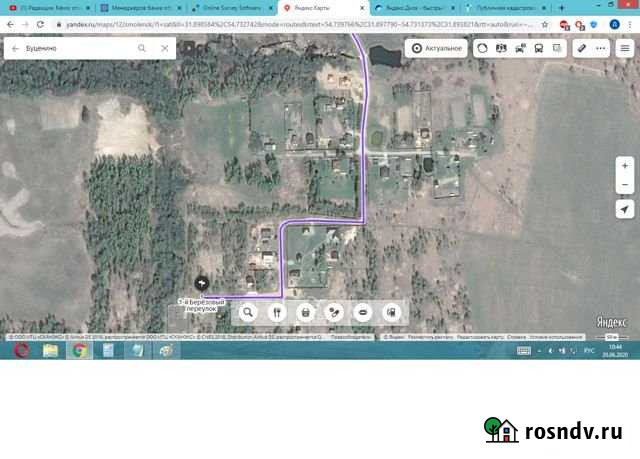The height and width of the screenshot is (459, 640).
Task: Open the hamburger main menu
Action: [624, 47]
